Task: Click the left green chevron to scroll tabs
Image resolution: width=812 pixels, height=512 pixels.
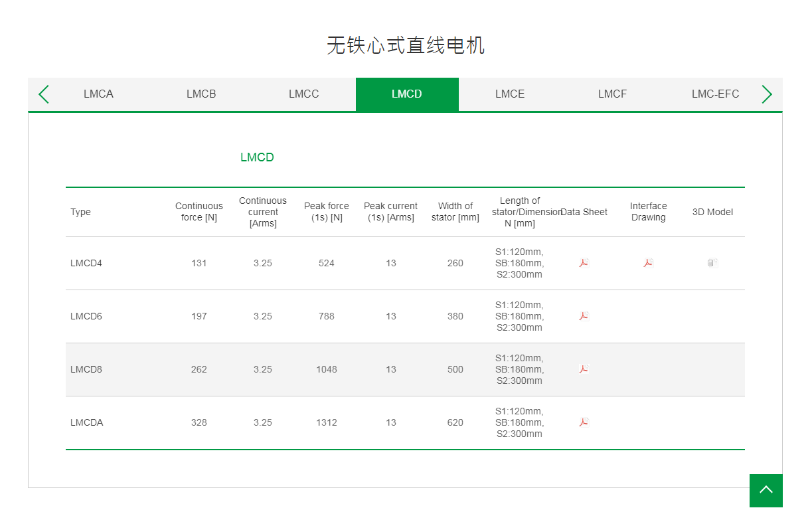Action: (x=43, y=94)
